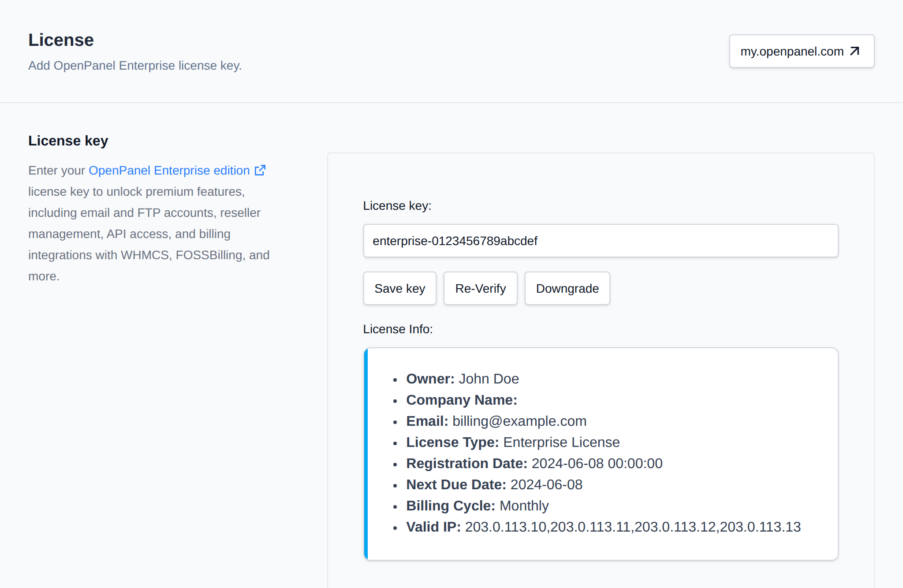Screen dimensions: 903x588
Task: Click the Save key button
Action: [400, 288]
